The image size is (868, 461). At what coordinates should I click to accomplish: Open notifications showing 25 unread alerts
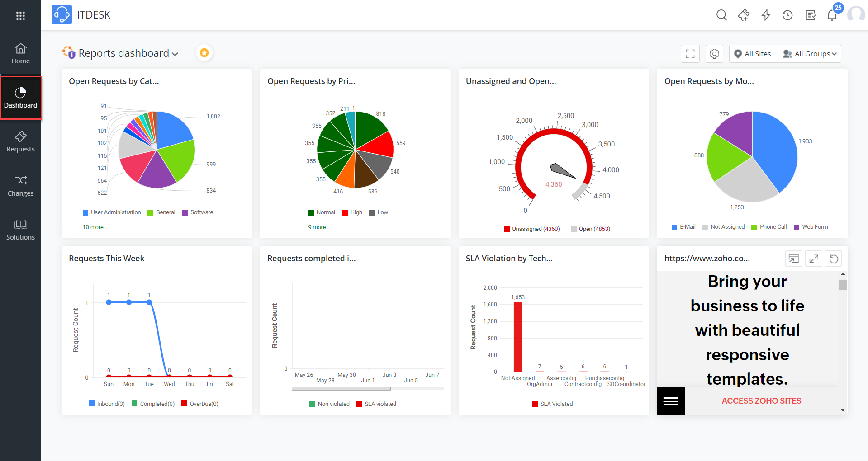pos(832,15)
